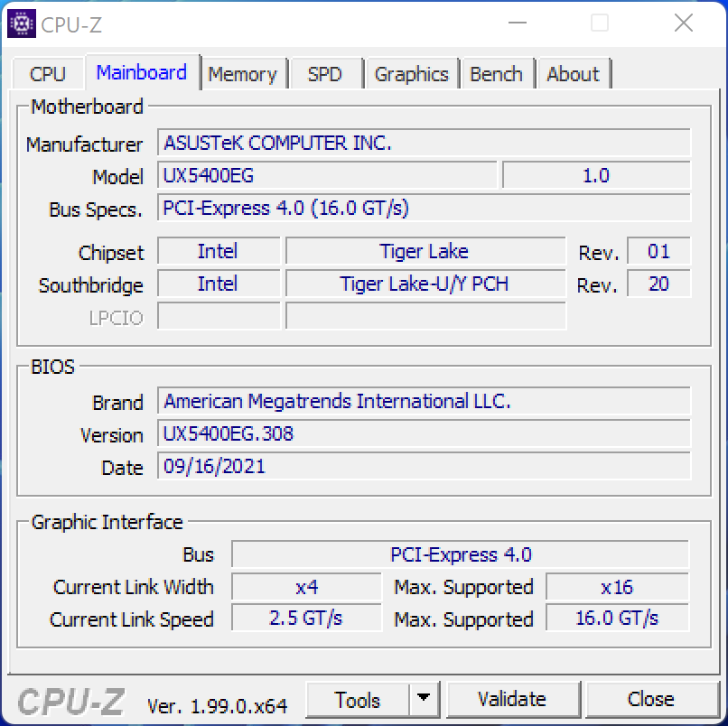Click the Current Link Width label

134,587
